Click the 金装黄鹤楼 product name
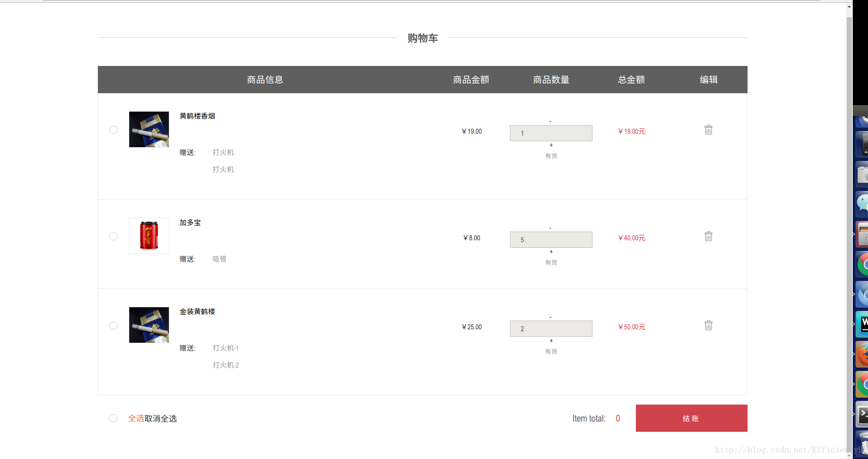The width and height of the screenshot is (868, 459). coord(198,311)
